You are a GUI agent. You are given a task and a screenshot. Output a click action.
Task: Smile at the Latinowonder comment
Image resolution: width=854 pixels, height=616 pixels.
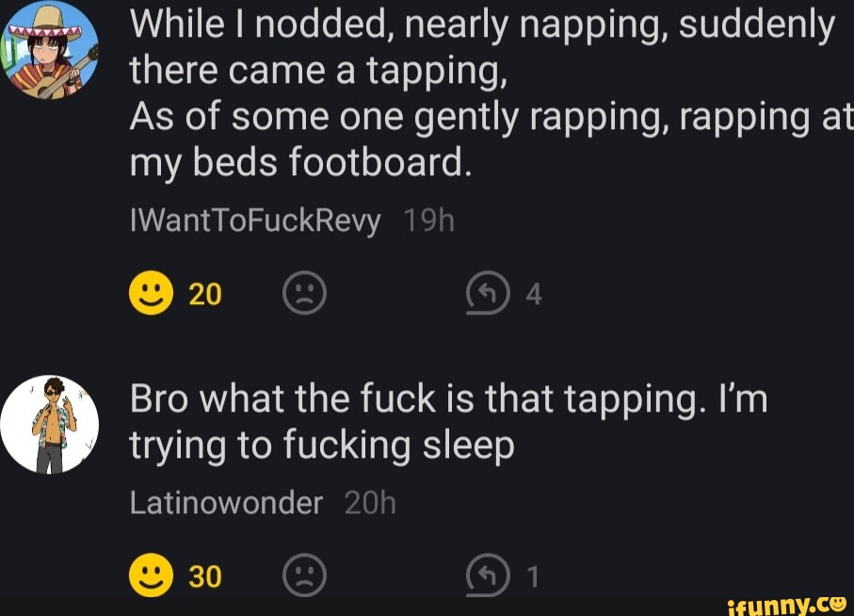tap(152, 575)
